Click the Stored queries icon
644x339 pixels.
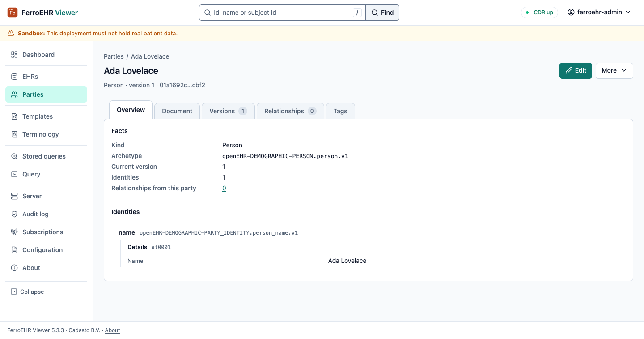[x=14, y=156]
